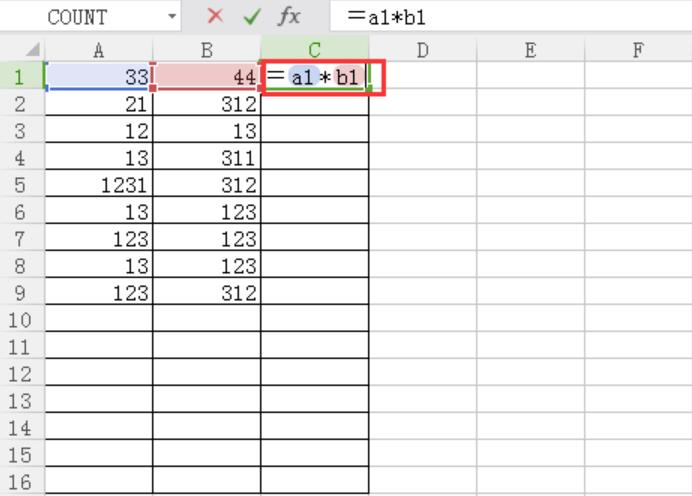Screen dimensions: 692x496
Task: Click cell B9 containing 312
Action: [x=207, y=291]
